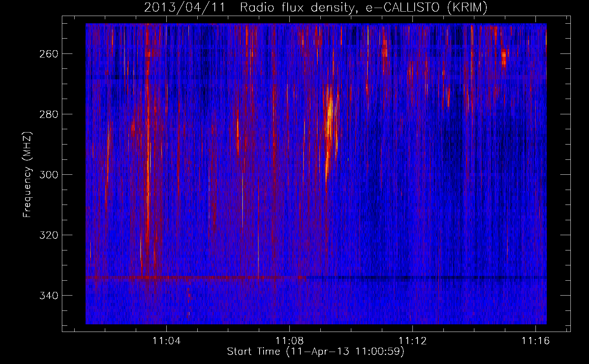Click the 280 frequency tick label
Image resolution: width=589 pixels, height=364 pixels.
(48, 114)
